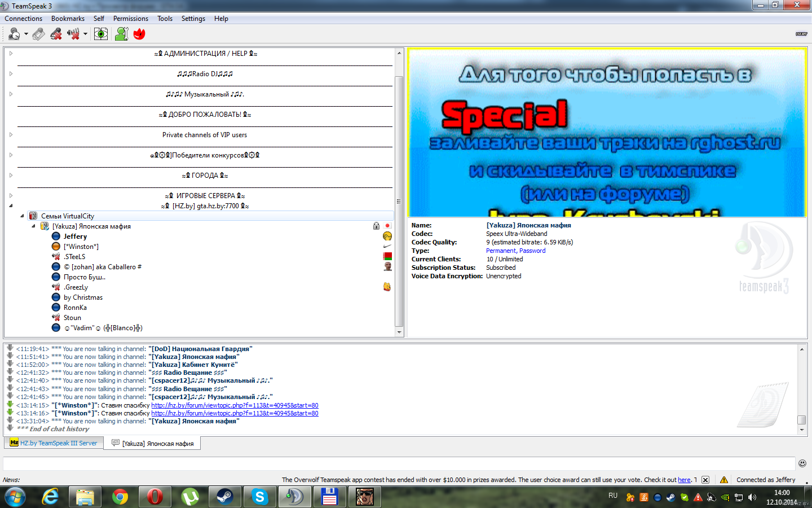Image resolution: width=812 pixels, height=508 pixels.
Task: Click the red dot icon on Yakuza channel
Action: (387, 226)
